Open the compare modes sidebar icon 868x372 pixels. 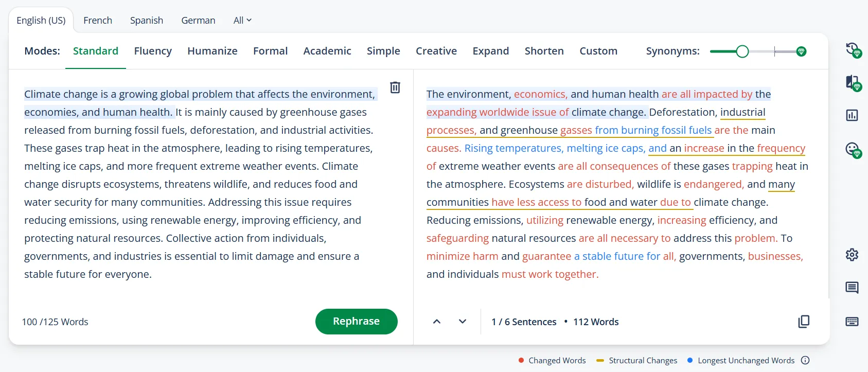[x=853, y=82]
